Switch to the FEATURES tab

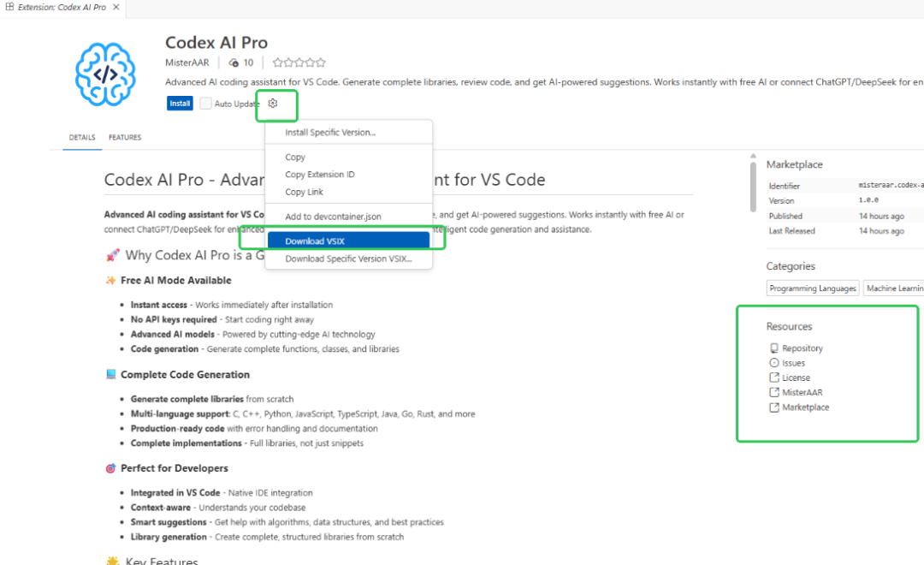tap(125, 138)
